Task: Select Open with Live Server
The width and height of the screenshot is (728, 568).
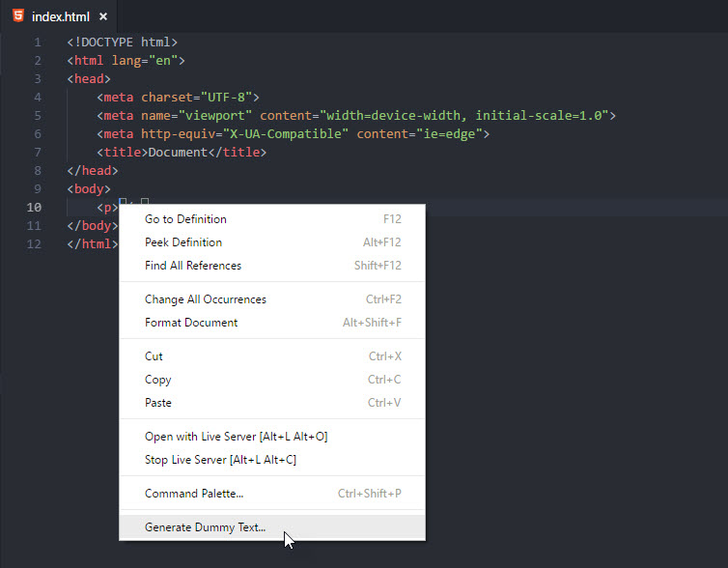Action: 272,437
